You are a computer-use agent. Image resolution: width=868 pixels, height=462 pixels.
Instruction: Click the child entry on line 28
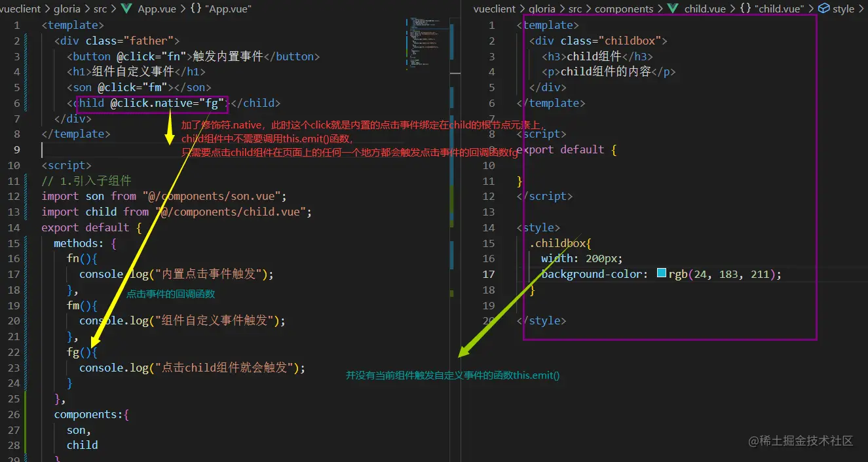(x=83, y=445)
